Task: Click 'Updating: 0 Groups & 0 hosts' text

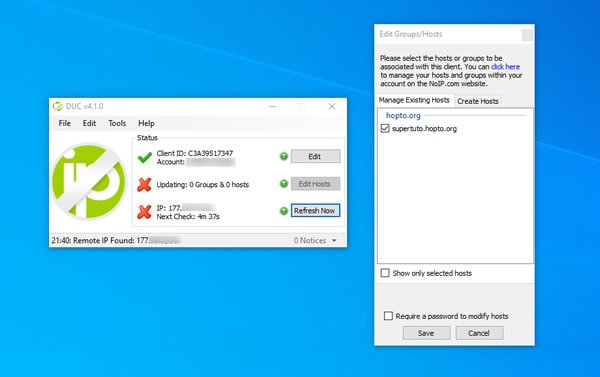Action: pyautogui.click(x=203, y=184)
